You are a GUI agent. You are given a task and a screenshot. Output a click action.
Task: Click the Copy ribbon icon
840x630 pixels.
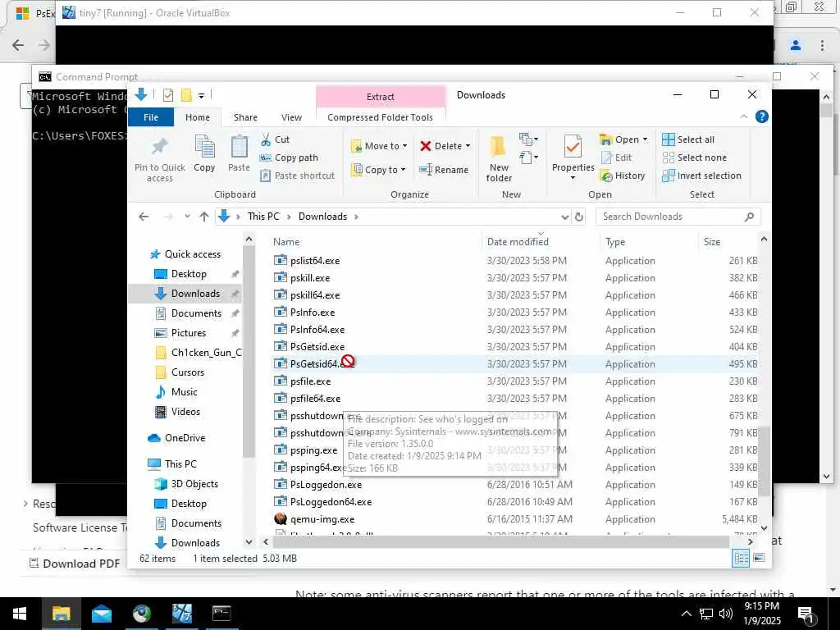[x=204, y=147]
